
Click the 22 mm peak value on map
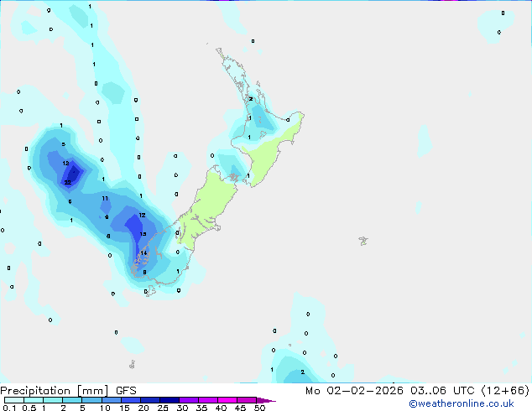67,183
